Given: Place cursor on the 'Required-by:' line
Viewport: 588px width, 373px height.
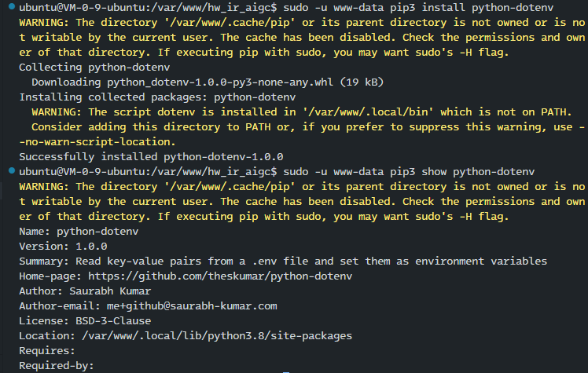Looking at the screenshot, I should tap(57, 366).
